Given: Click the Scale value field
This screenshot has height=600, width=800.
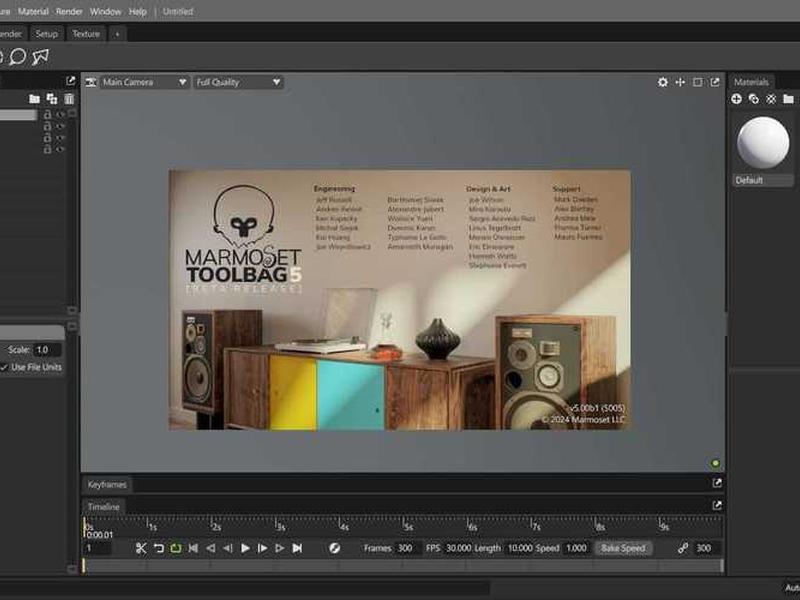Looking at the screenshot, I should tap(47, 349).
